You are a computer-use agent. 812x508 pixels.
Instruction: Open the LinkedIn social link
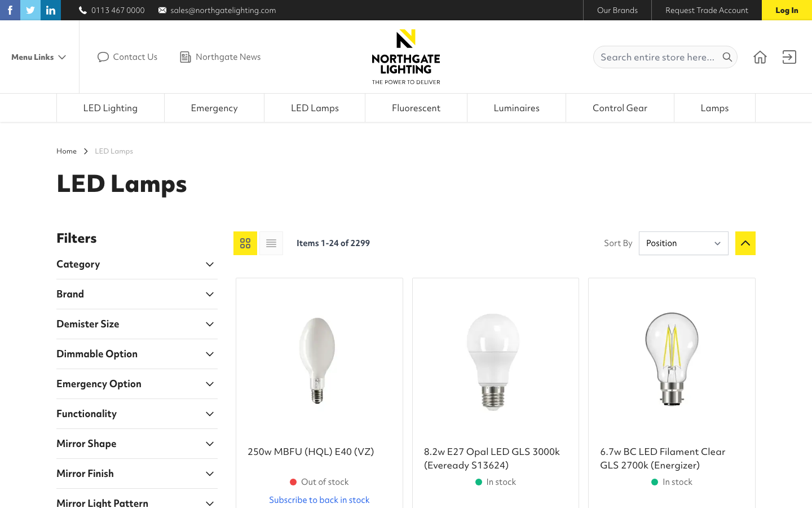pyautogui.click(x=51, y=10)
